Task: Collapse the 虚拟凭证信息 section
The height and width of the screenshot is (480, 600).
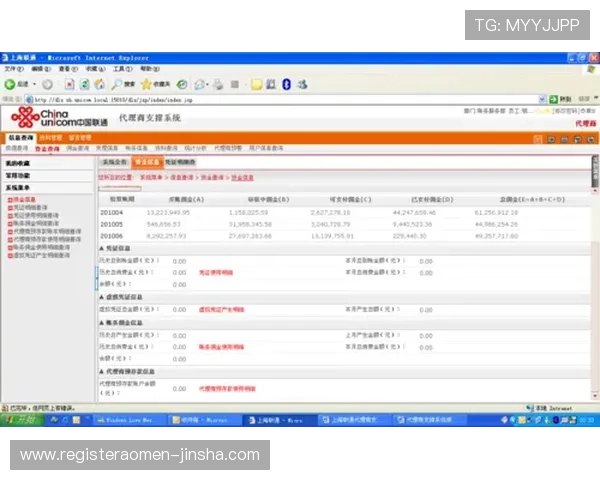Action: pyautogui.click(x=100, y=297)
